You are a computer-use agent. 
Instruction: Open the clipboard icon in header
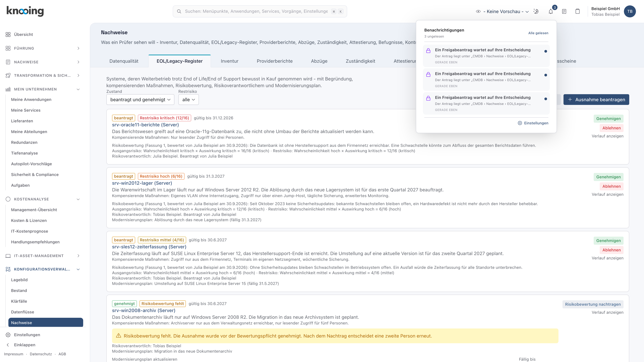577,12
